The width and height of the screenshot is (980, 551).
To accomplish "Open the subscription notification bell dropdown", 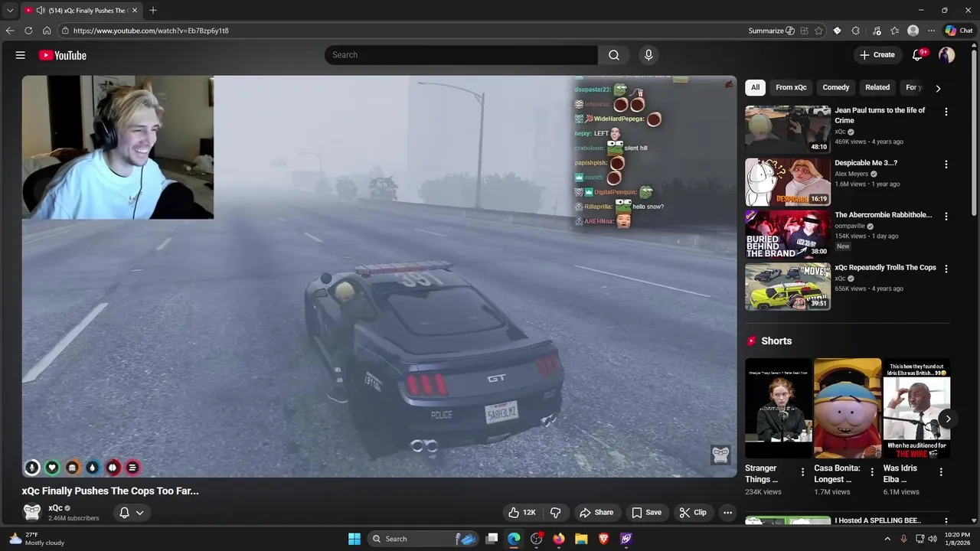I will point(131,513).
